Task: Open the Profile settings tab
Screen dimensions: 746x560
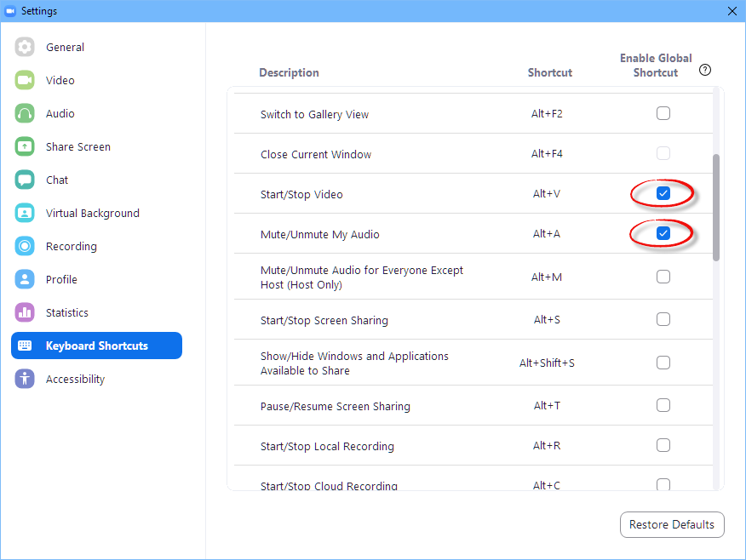Action: coord(61,280)
